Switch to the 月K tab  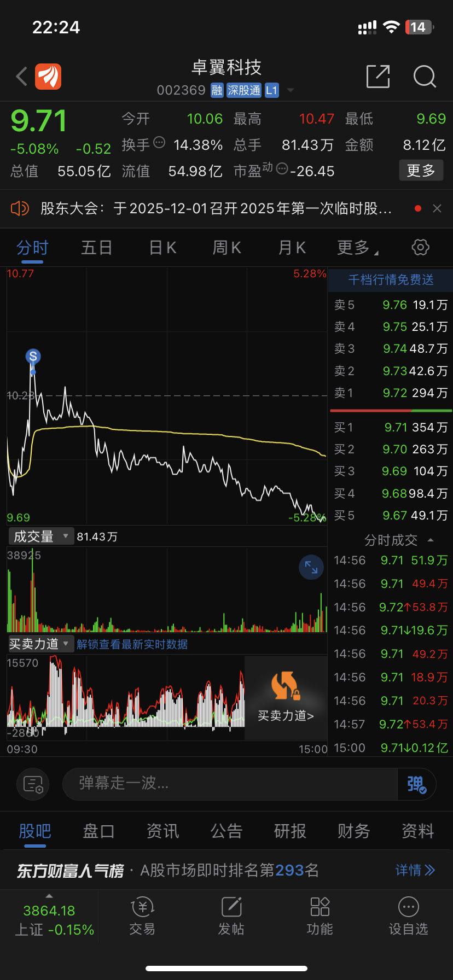pos(292,248)
